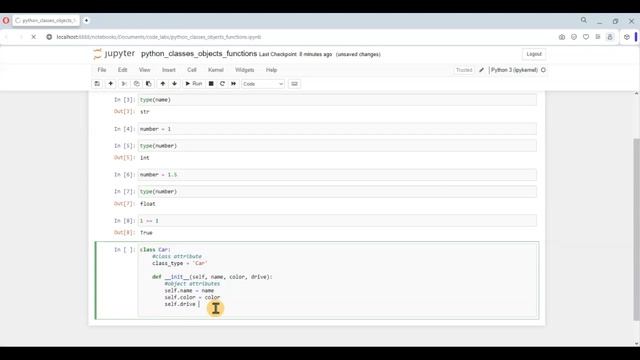640x360 pixels.
Task: Open the command palette keyboard icon
Action: 294,84
